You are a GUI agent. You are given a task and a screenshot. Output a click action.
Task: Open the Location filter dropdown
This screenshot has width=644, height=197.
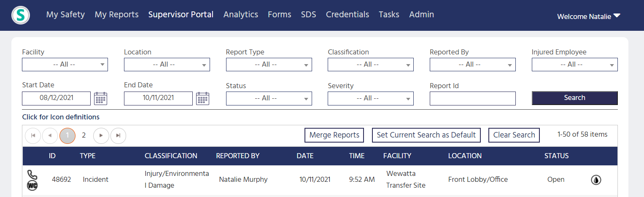click(x=167, y=65)
